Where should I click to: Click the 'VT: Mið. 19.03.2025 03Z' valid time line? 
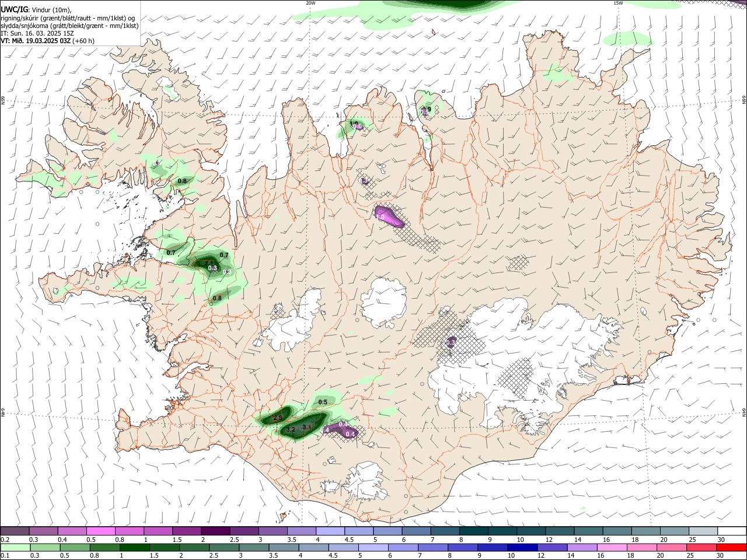click(x=36, y=41)
